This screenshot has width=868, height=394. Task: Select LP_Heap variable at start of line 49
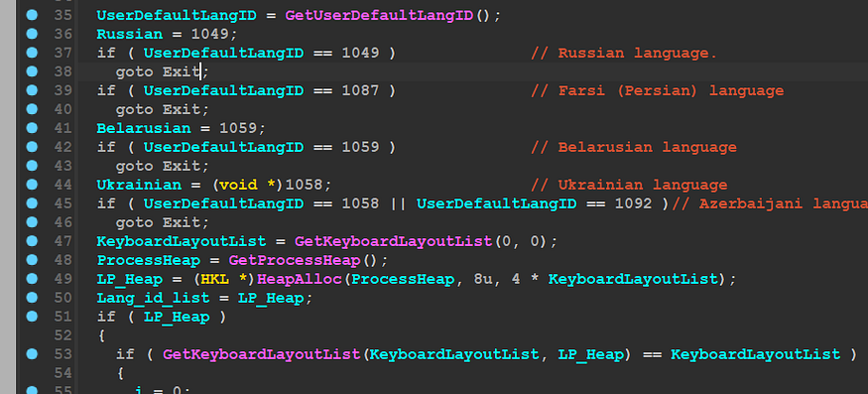coord(130,279)
